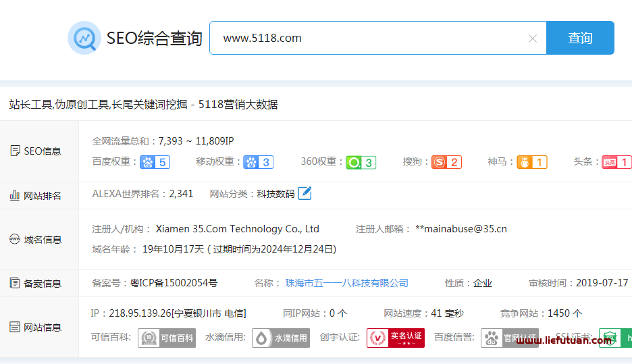Edit website category with pencil icon
Image resolution: width=632 pixels, height=364 pixels.
click(305, 193)
